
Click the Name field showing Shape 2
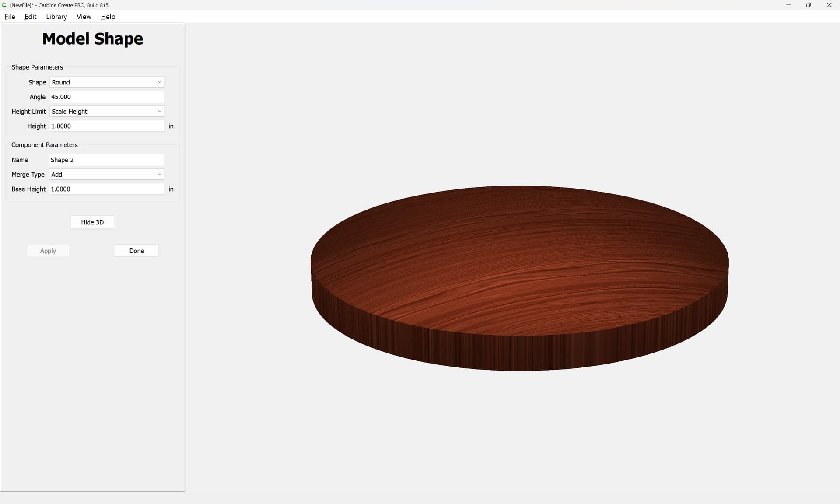(107, 160)
